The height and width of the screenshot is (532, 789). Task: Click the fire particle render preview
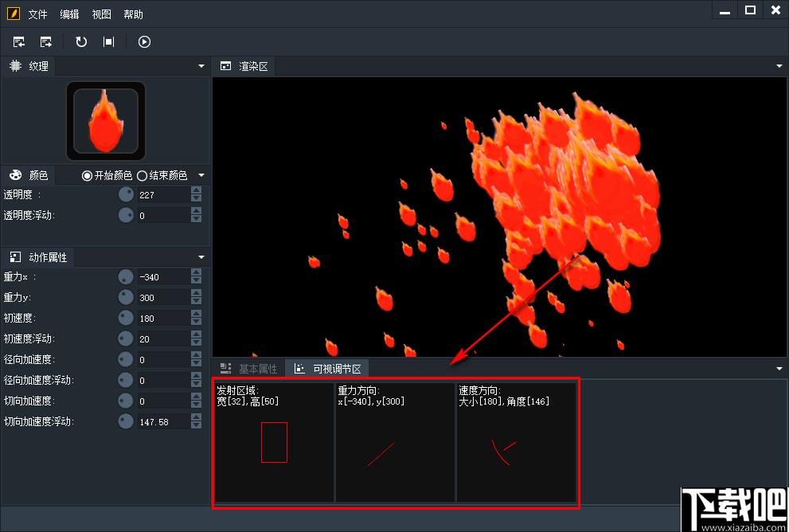click(500, 217)
